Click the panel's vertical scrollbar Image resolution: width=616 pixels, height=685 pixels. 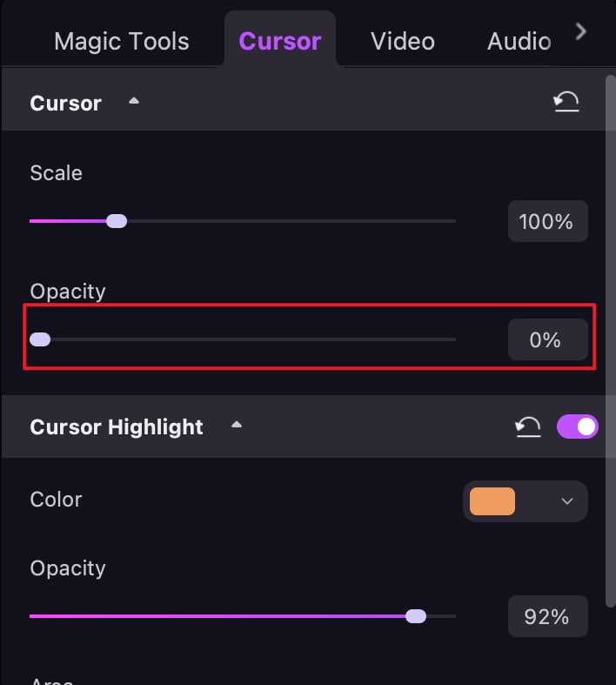609,339
